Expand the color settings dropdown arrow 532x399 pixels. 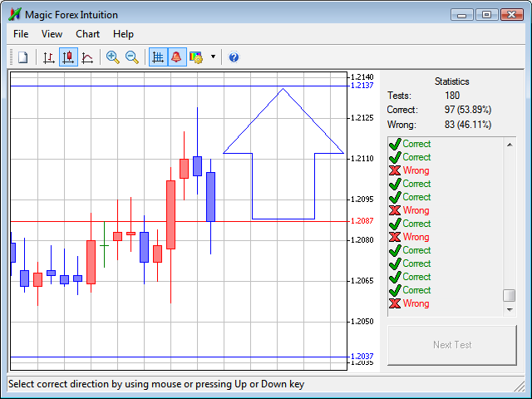tap(213, 57)
